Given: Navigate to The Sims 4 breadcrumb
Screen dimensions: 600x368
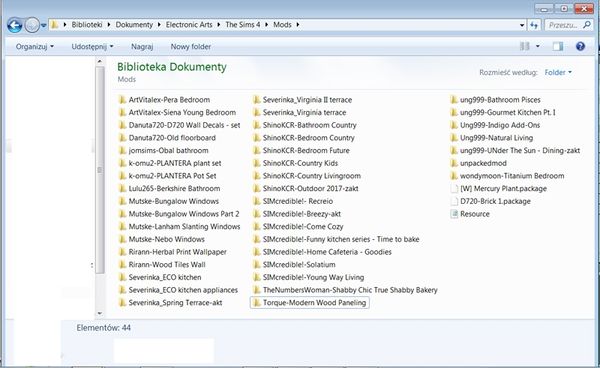Looking at the screenshot, I should (x=243, y=25).
